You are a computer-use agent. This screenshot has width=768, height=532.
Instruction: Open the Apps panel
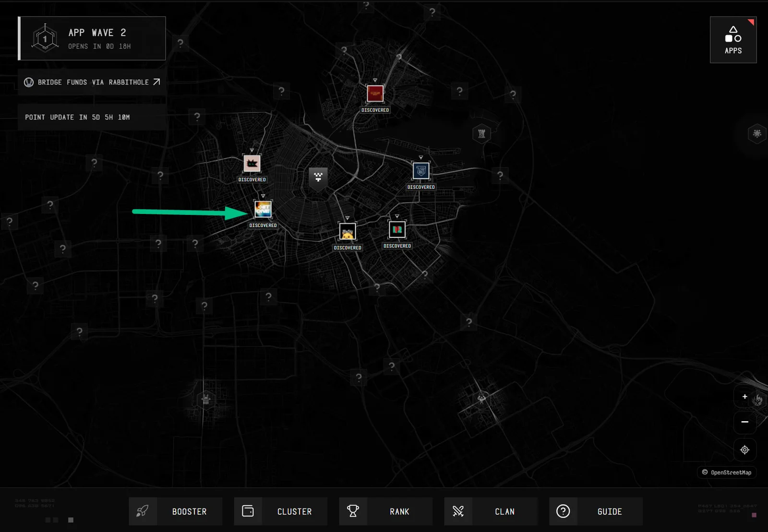click(733, 40)
